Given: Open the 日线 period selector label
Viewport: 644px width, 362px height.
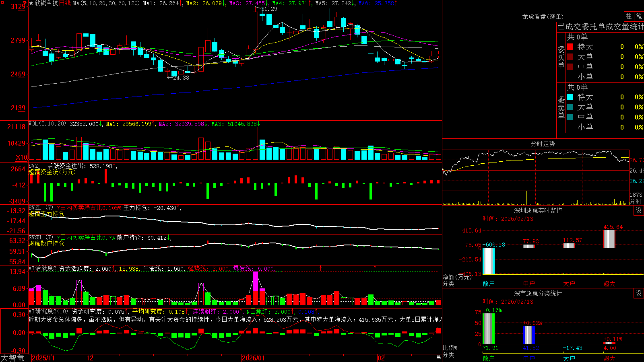Looking at the screenshot, I should [65, 3].
